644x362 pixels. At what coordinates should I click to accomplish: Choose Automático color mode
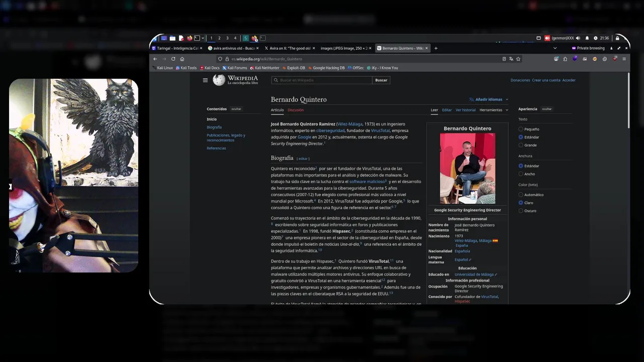coord(521,195)
